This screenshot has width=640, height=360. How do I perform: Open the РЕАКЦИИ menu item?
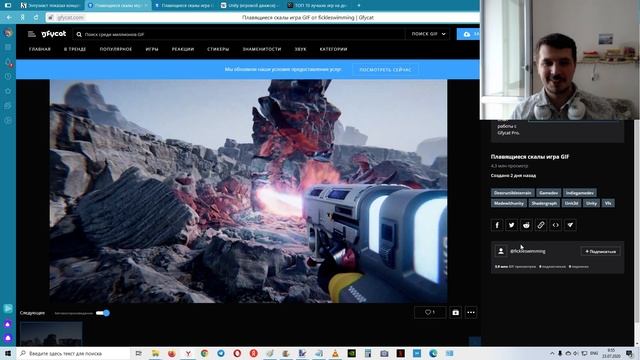pos(182,49)
